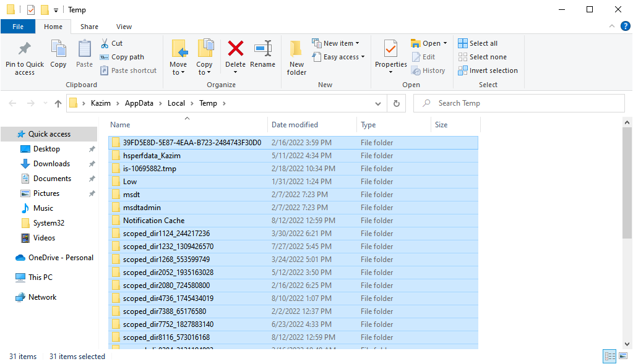Viewport: 633px width, 364px height.
Task: Create a New folder
Action: (297, 57)
